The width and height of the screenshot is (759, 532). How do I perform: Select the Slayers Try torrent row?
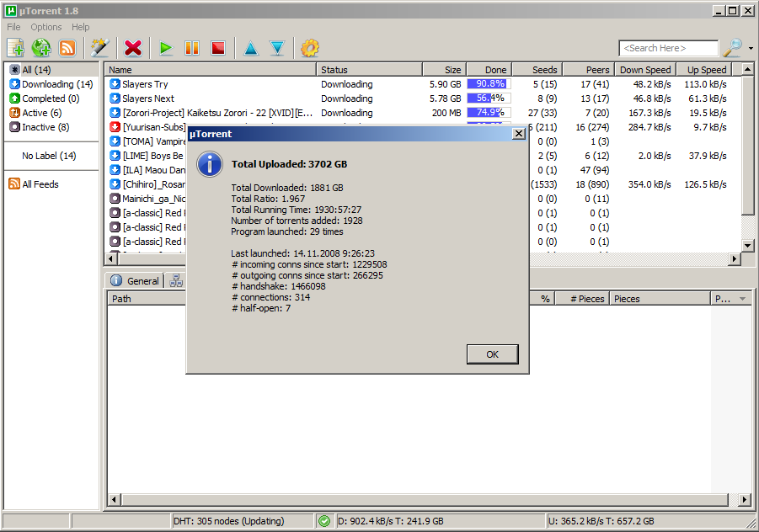pyautogui.click(x=422, y=84)
